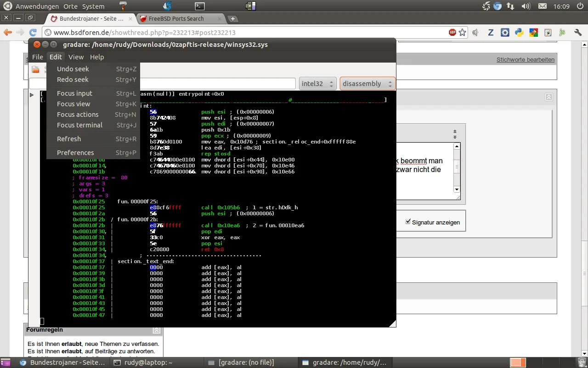Open the sound volume indicator
Image resolution: width=588 pixels, height=368 pixels.
click(x=526, y=6)
